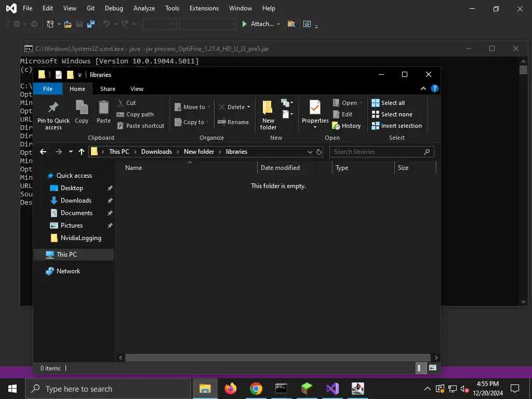Click Invert selection in the ribbon

coord(396,126)
